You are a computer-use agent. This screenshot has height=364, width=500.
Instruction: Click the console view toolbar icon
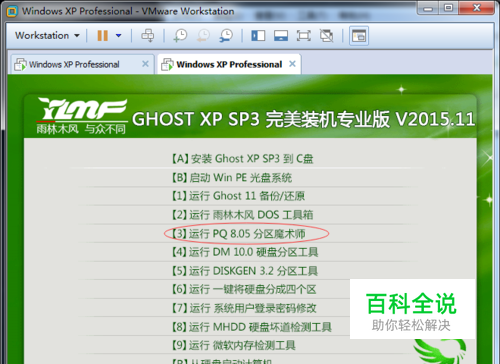click(x=359, y=36)
